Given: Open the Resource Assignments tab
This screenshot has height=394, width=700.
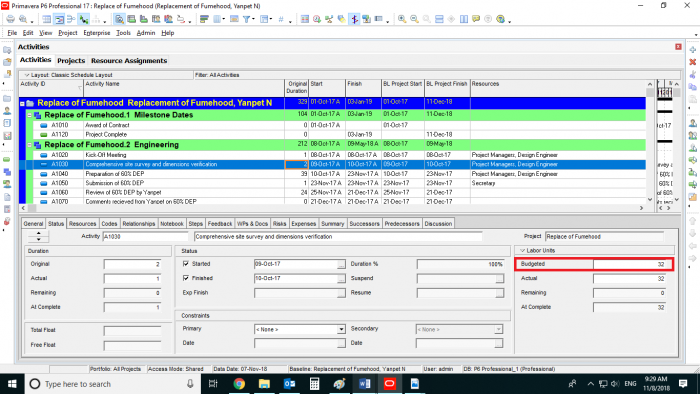Looking at the screenshot, I should click(x=129, y=61).
